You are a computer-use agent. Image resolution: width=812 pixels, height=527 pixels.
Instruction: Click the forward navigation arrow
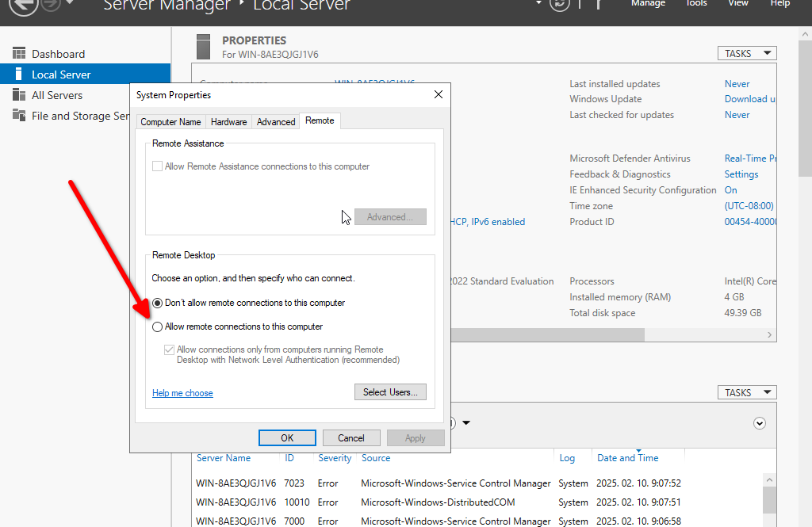52,5
